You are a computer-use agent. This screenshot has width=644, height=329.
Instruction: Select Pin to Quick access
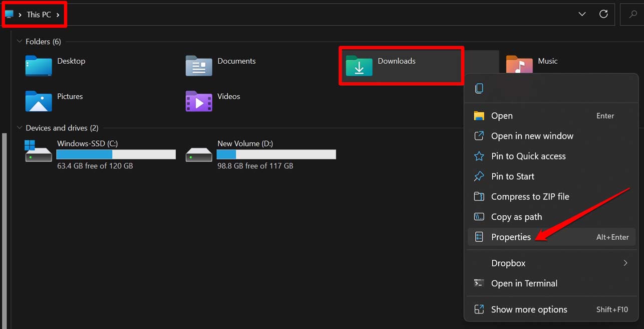tap(528, 156)
